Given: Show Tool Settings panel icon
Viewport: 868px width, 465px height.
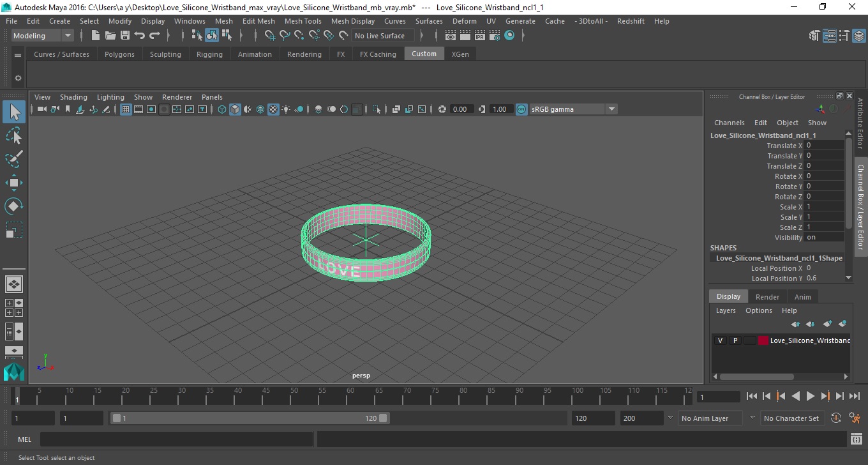Looking at the screenshot, I should (844, 36).
